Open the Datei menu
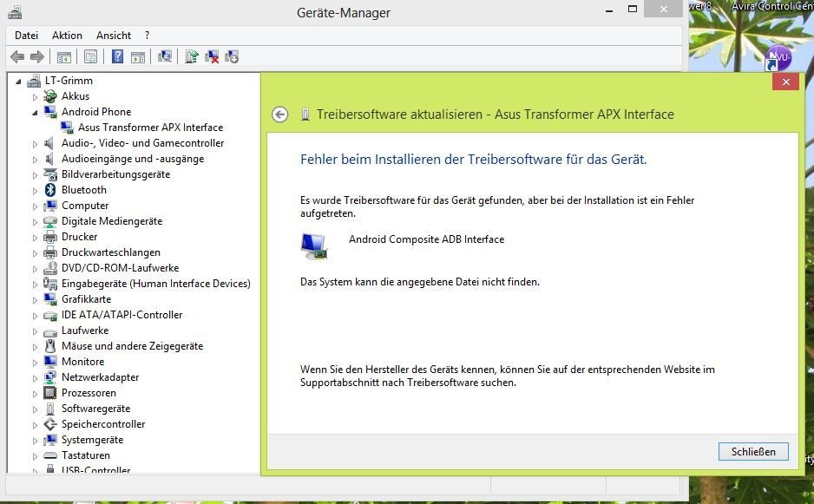This screenshot has height=504, width=814. coord(27,36)
